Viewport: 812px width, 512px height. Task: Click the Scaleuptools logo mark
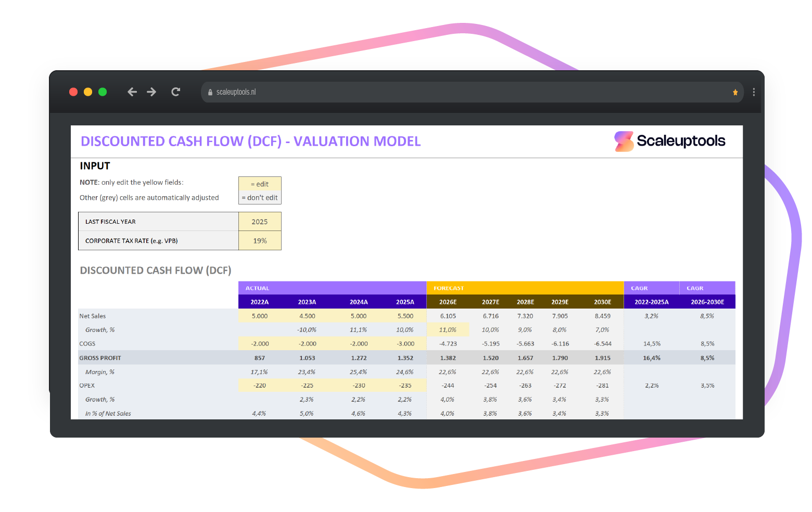point(623,140)
